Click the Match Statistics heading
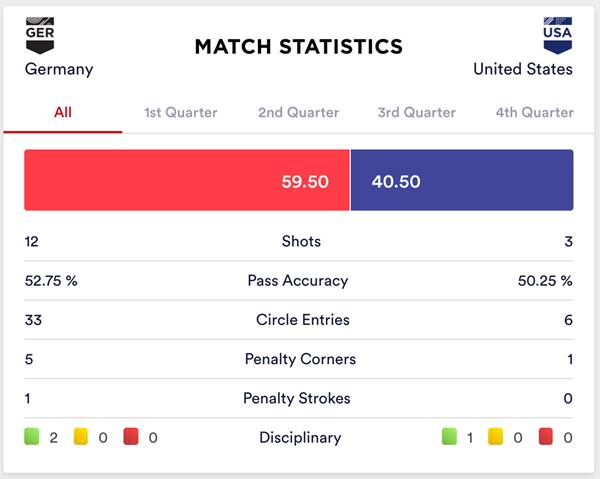The height and width of the screenshot is (479, 600). click(x=299, y=46)
